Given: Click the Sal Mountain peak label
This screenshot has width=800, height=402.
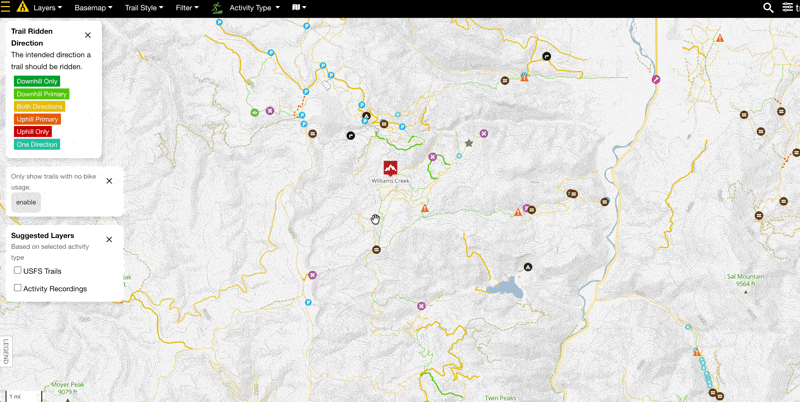Looking at the screenshot, I should pyautogui.click(x=745, y=281).
